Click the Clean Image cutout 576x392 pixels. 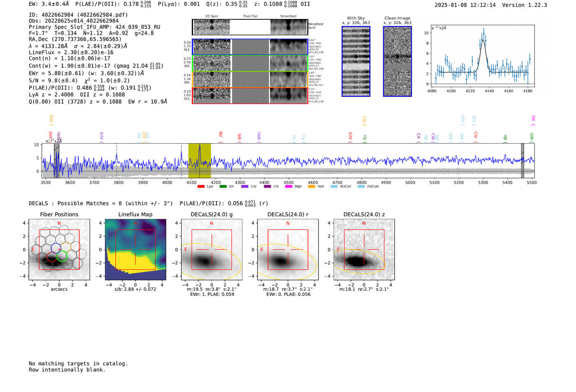[x=397, y=61]
